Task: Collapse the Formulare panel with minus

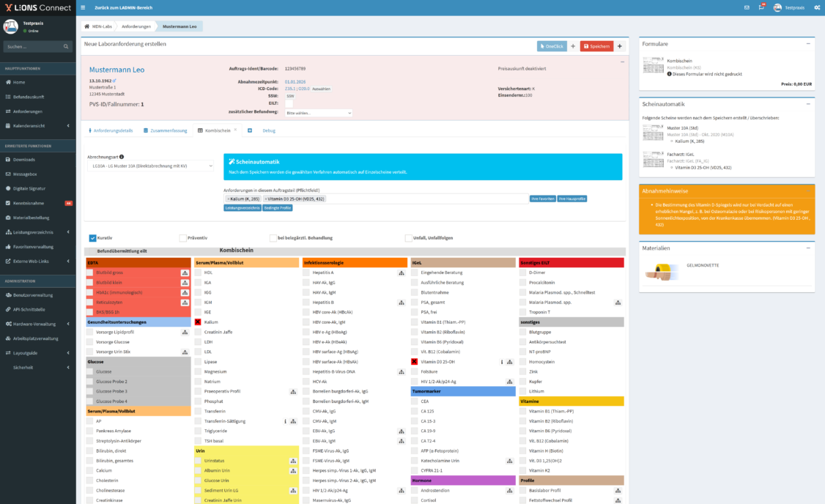Action: pos(808,44)
